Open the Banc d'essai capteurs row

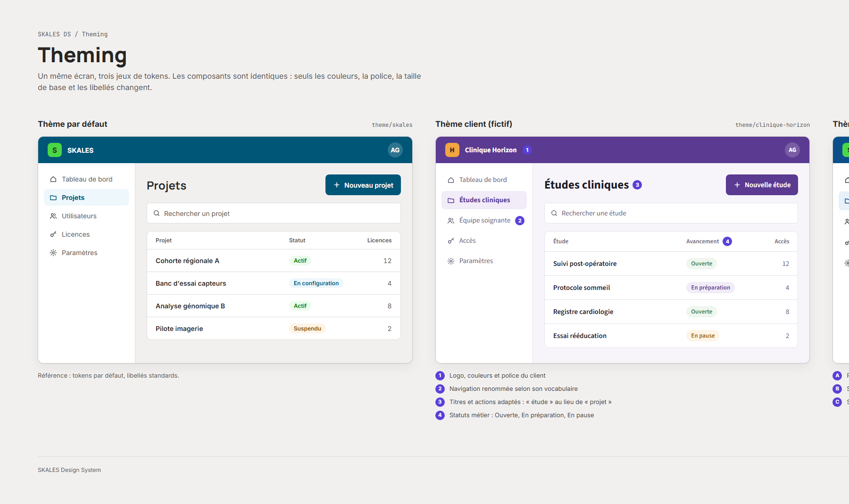click(x=274, y=283)
